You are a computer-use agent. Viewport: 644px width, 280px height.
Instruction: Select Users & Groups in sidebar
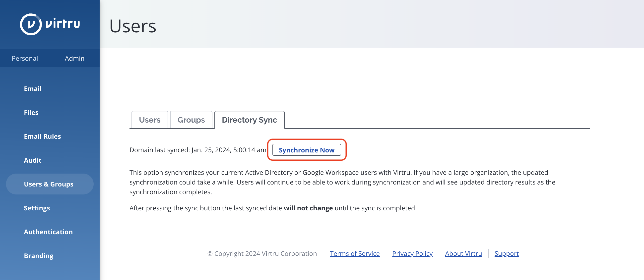point(50,184)
